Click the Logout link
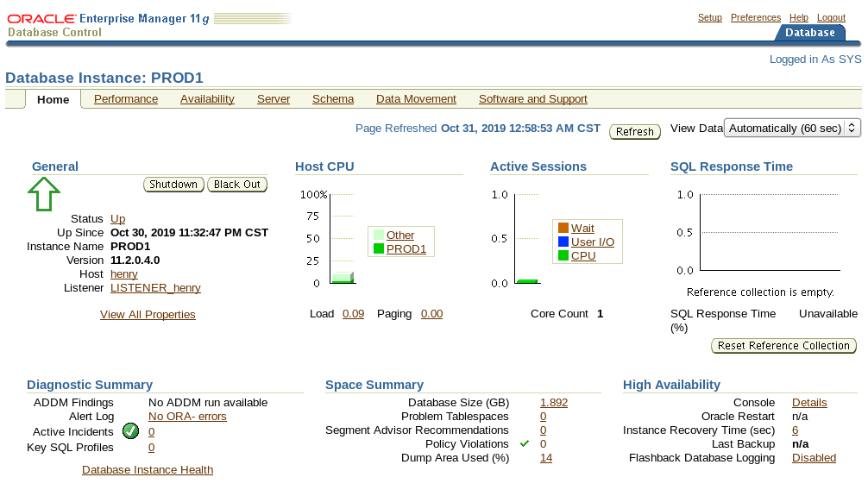The image size is (868, 496). [x=831, y=17]
